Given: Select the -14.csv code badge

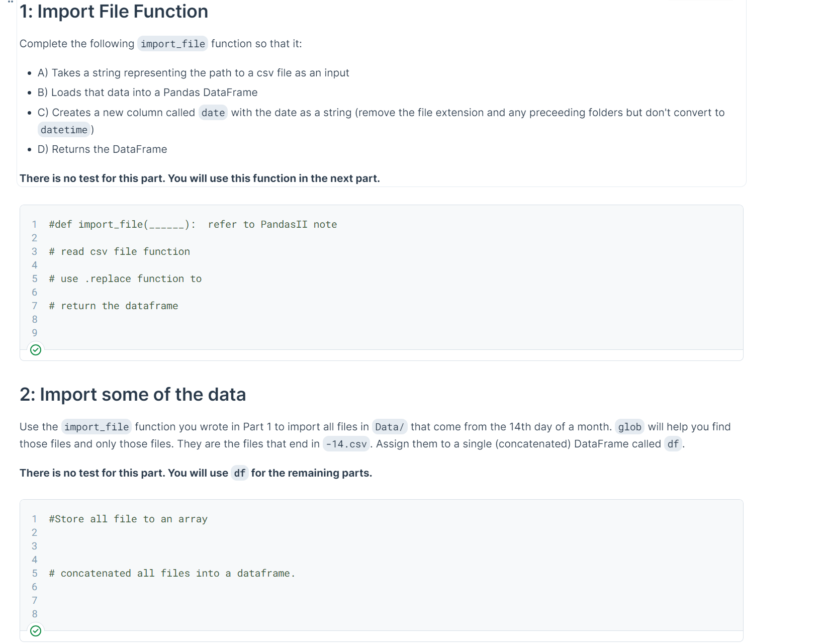Looking at the screenshot, I should tap(345, 444).
